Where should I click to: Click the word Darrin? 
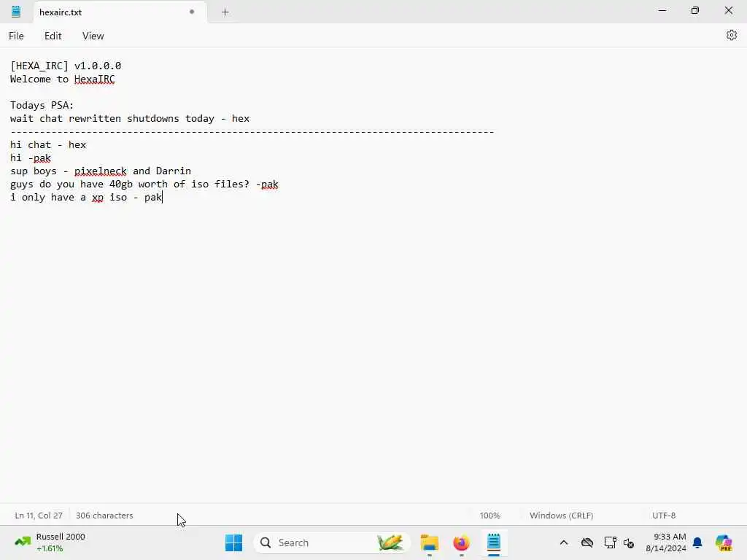pos(174,171)
